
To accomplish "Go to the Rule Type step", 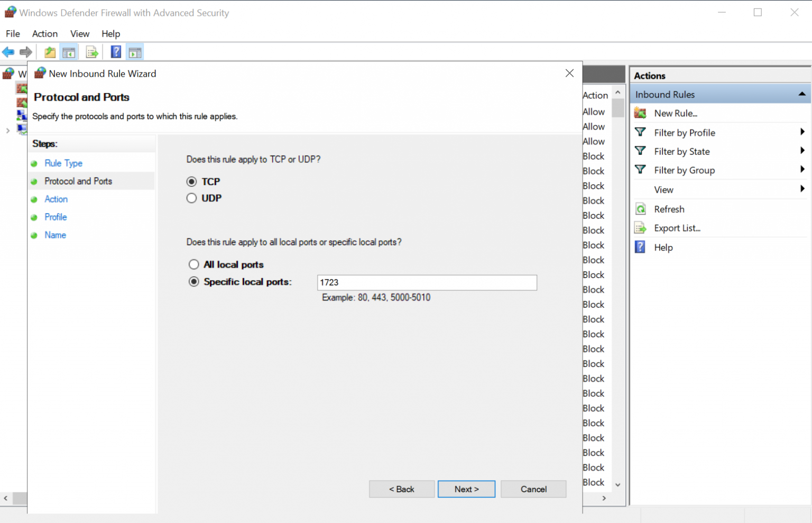I will (63, 163).
